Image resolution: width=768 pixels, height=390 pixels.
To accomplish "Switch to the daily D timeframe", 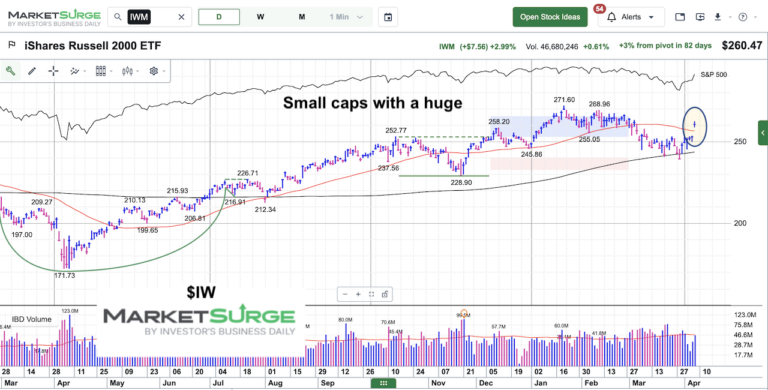I will (219, 17).
